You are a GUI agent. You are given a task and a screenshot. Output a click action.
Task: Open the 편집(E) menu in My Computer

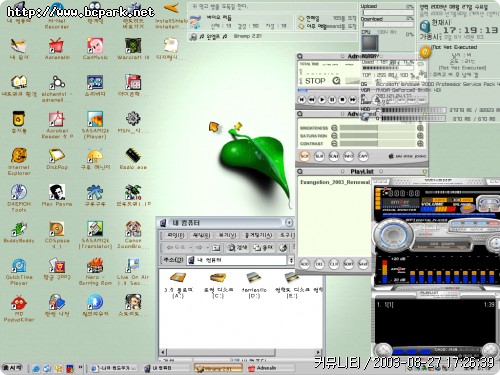click(202, 235)
